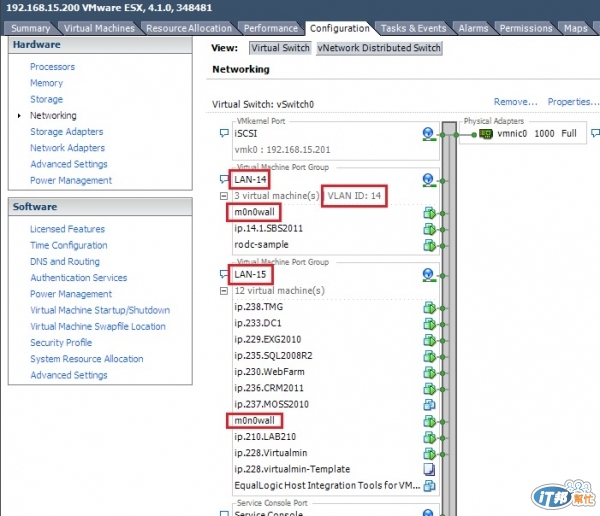Screen dimensions: 600x516
Task: Open Virtual Machine Startup/Shutdown
Action: 100,310
